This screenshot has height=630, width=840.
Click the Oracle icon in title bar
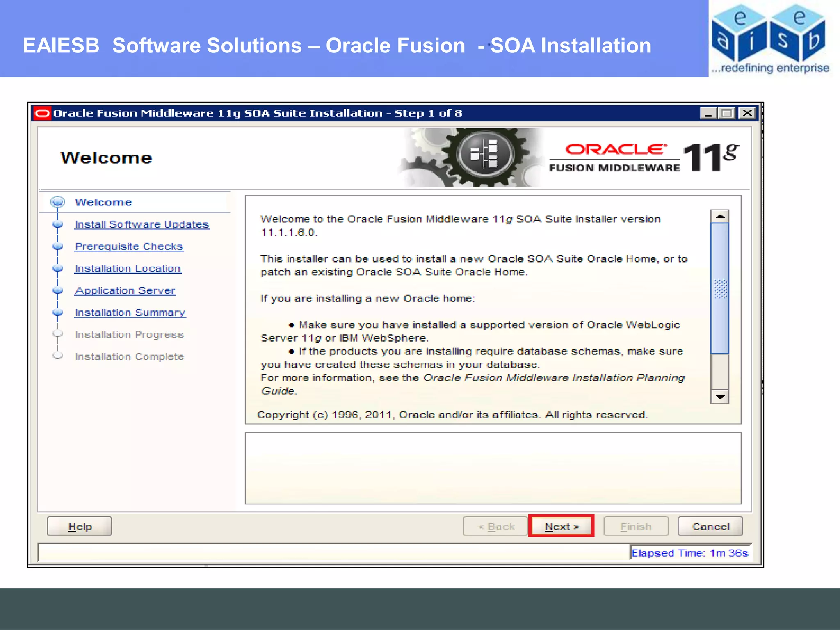42,113
